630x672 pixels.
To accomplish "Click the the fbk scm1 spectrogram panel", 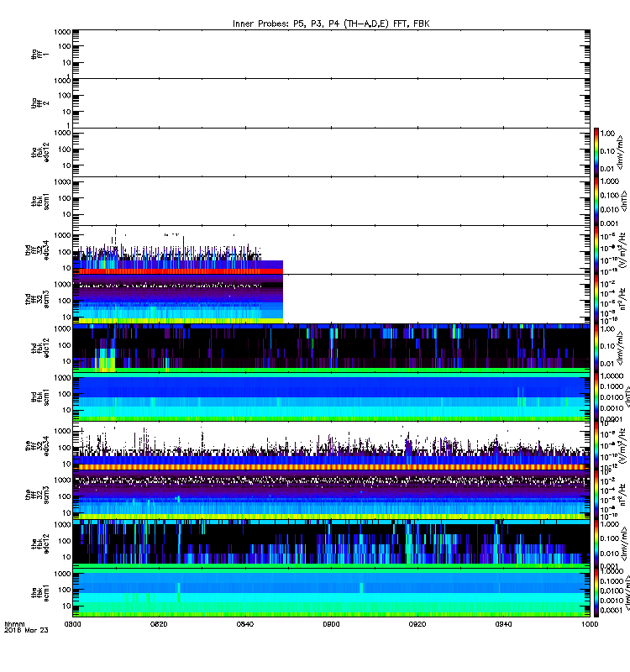I will point(331,593).
